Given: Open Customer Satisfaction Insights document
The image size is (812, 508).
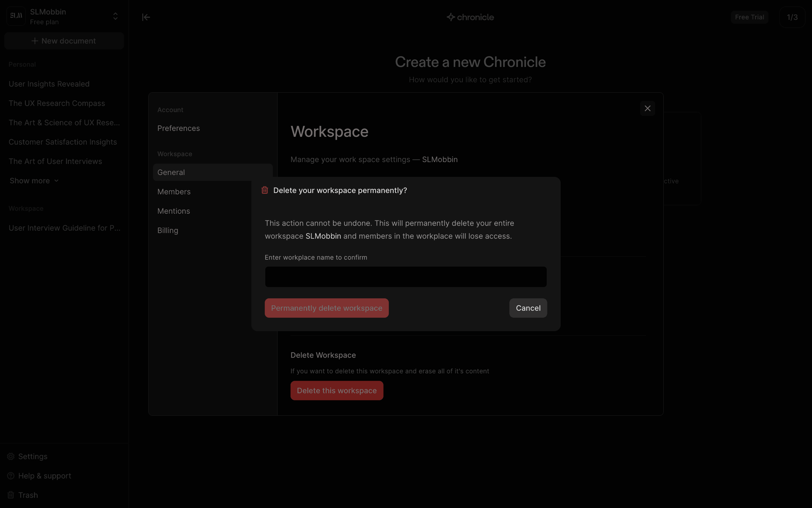Looking at the screenshot, I should [x=63, y=142].
